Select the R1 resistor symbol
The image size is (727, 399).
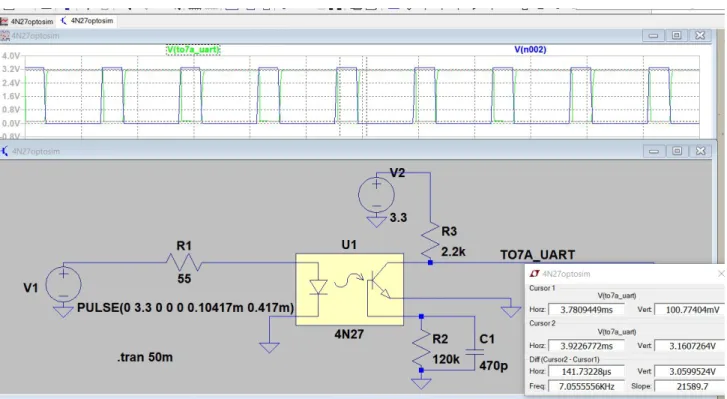click(x=184, y=263)
